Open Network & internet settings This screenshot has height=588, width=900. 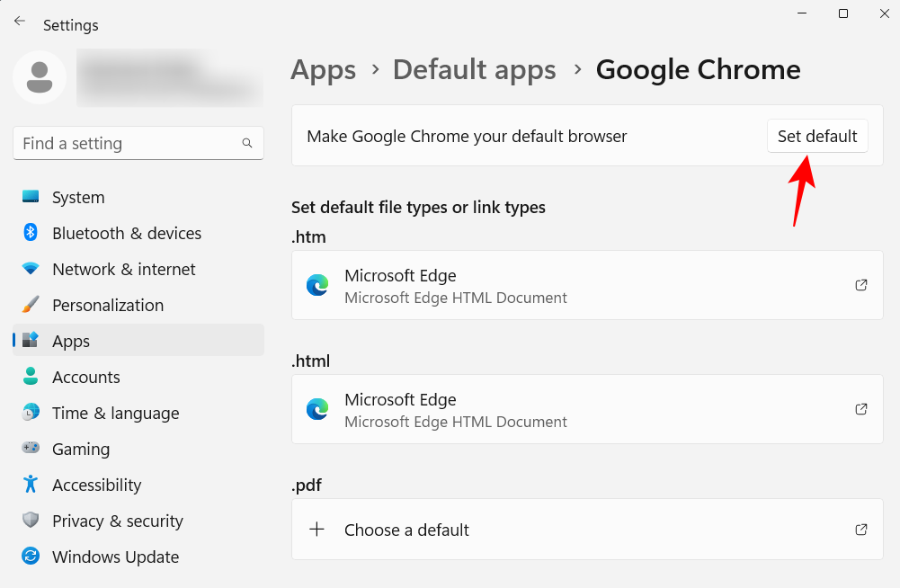pos(31,269)
